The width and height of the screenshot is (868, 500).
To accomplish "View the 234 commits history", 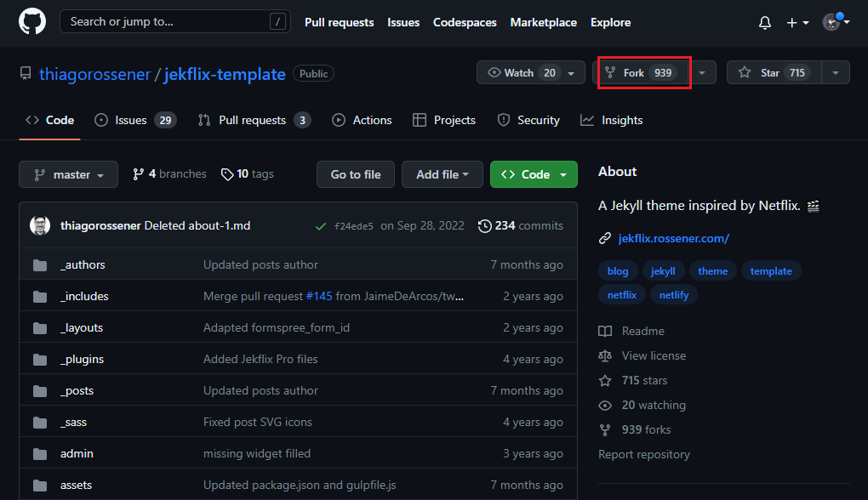I will 520,225.
